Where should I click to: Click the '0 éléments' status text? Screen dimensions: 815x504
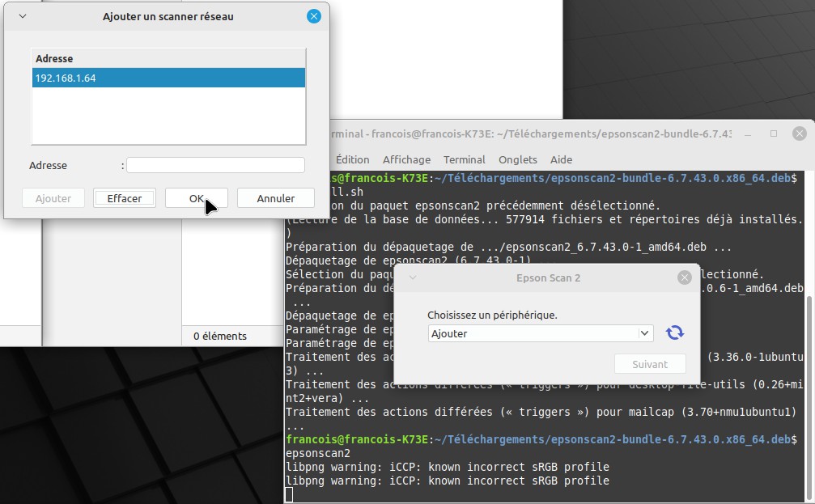(220, 337)
